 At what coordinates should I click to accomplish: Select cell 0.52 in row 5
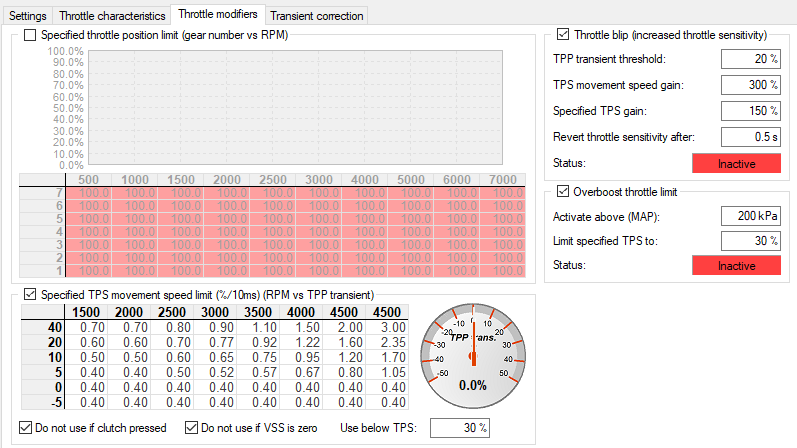click(215, 372)
